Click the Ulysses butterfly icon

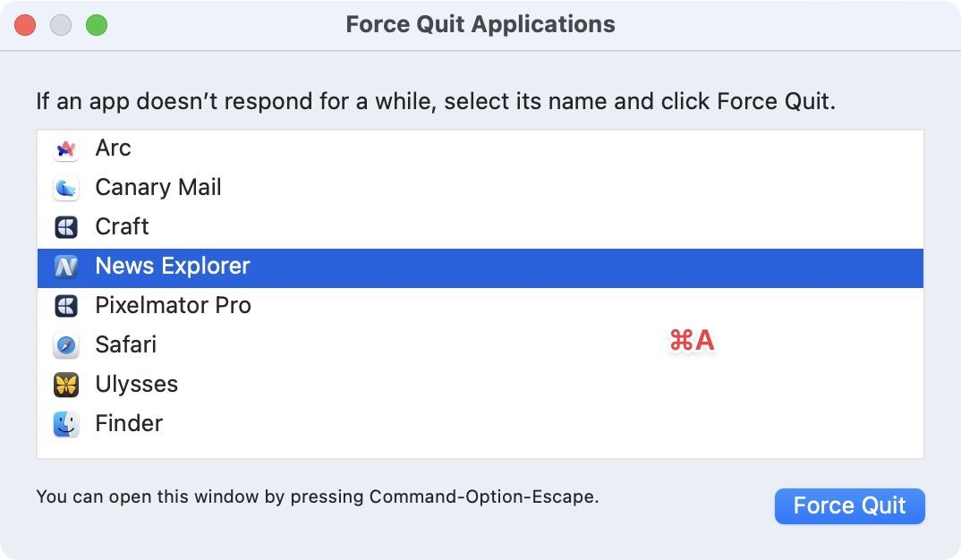(x=66, y=385)
